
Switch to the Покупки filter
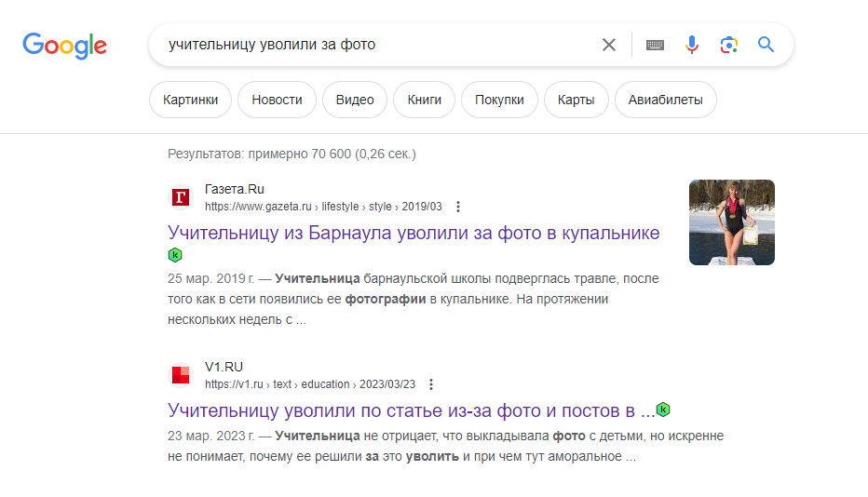[499, 100]
